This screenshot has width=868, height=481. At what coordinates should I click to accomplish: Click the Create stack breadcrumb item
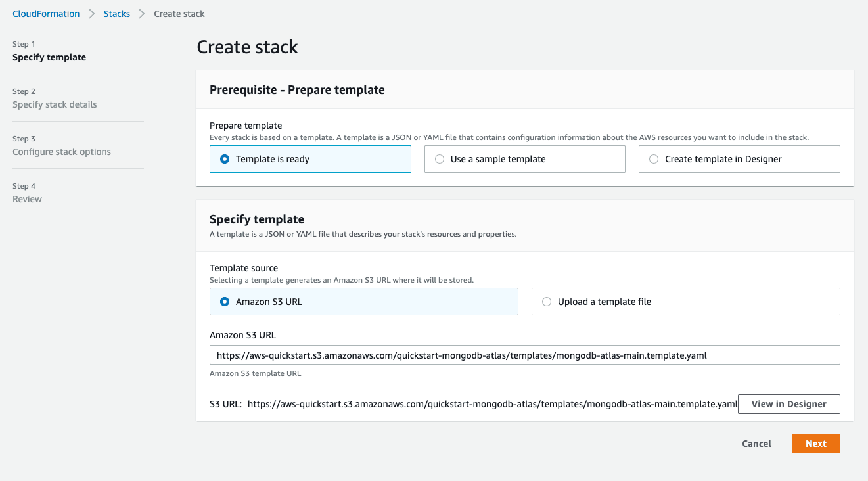tap(179, 14)
